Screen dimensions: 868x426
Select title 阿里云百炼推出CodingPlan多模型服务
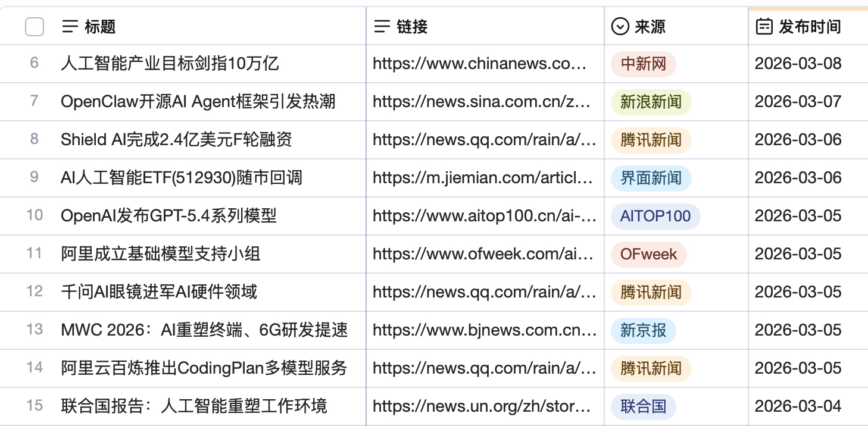(x=204, y=368)
